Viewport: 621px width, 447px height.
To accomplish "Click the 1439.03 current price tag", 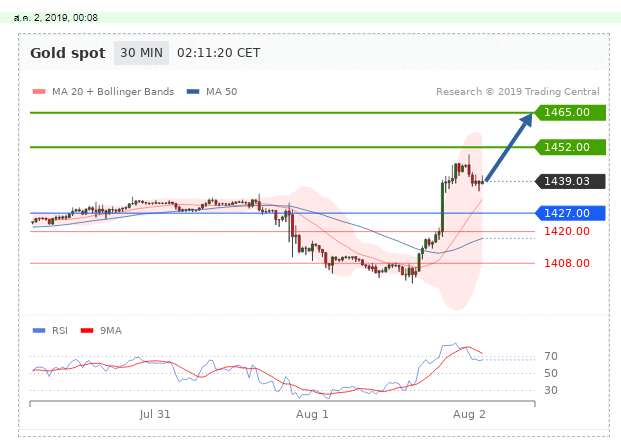I will (x=570, y=181).
